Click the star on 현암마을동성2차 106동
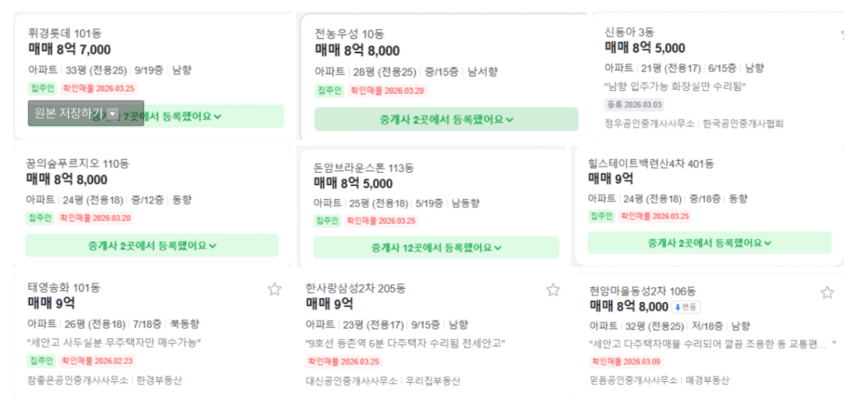This screenshot has height=407, width=868. pyautogui.click(x=827, y=292)
